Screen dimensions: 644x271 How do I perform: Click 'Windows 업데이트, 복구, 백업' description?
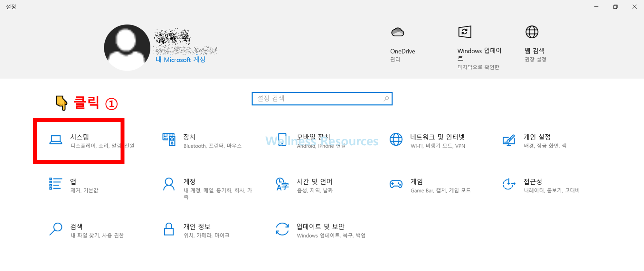coord(331,236)
